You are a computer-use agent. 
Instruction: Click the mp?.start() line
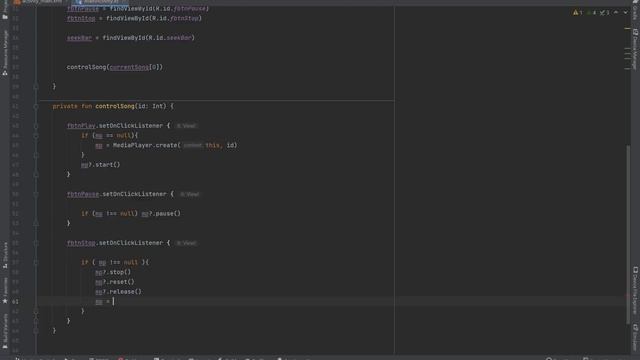point(100,165)
